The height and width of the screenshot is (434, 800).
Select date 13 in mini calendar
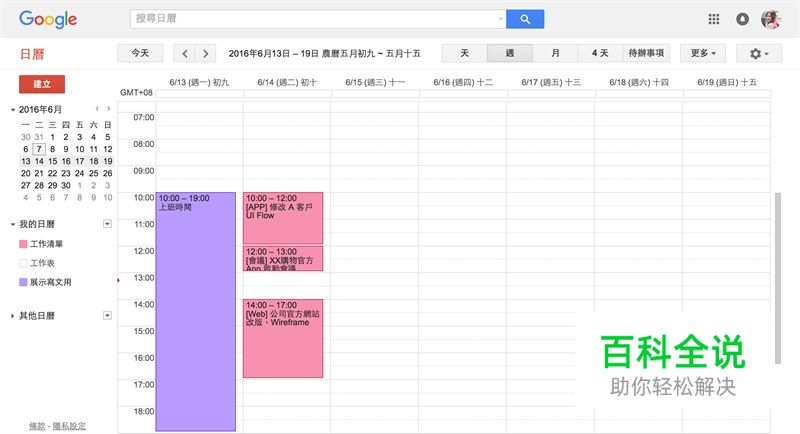click(26, 161)
